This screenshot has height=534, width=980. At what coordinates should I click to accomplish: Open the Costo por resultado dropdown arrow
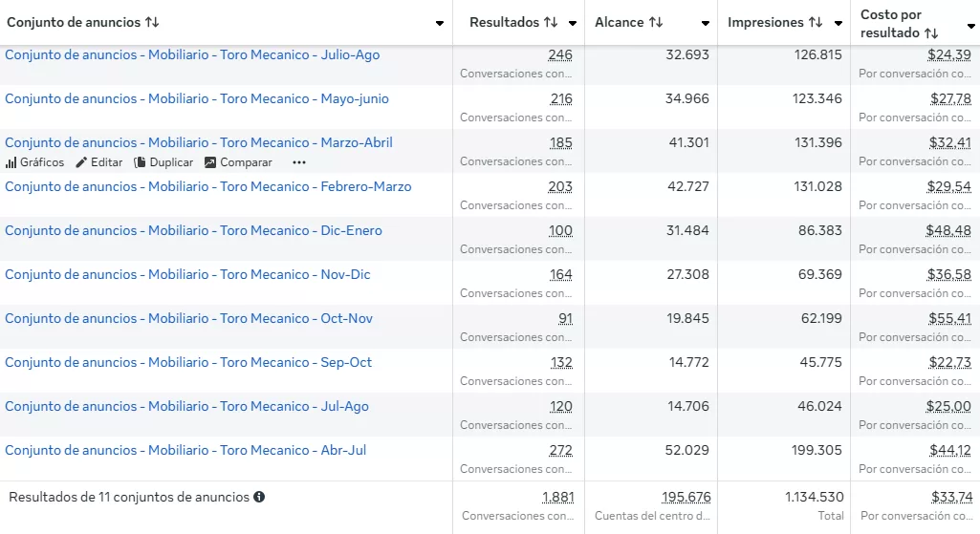pyautogui.click(x=970, y=27)
